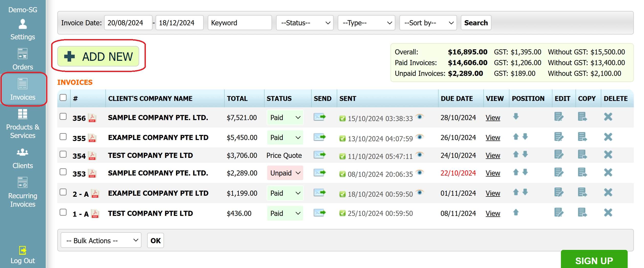Change Unpaid status of invoice 353
Viewport: 644px width, 268px height.
point(285,173)
